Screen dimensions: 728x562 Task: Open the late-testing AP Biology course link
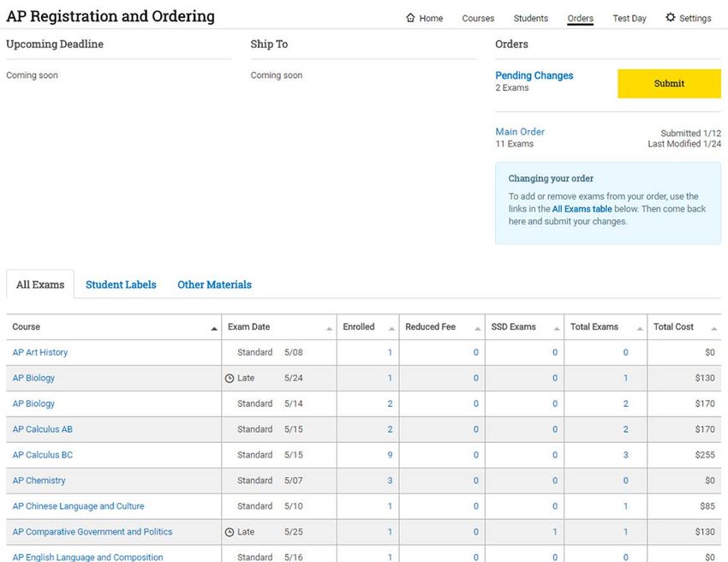[33, 378]
